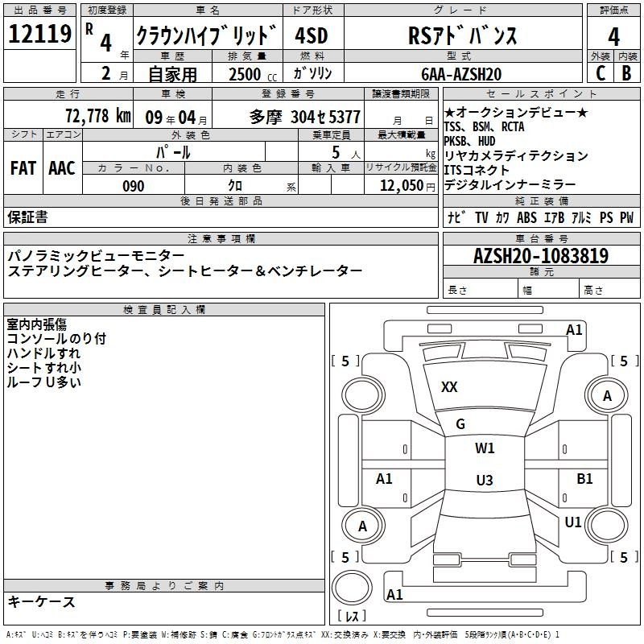Select vehicle history 自家用
Viewport: 644px width, 644px height.
tap(172, 74)
